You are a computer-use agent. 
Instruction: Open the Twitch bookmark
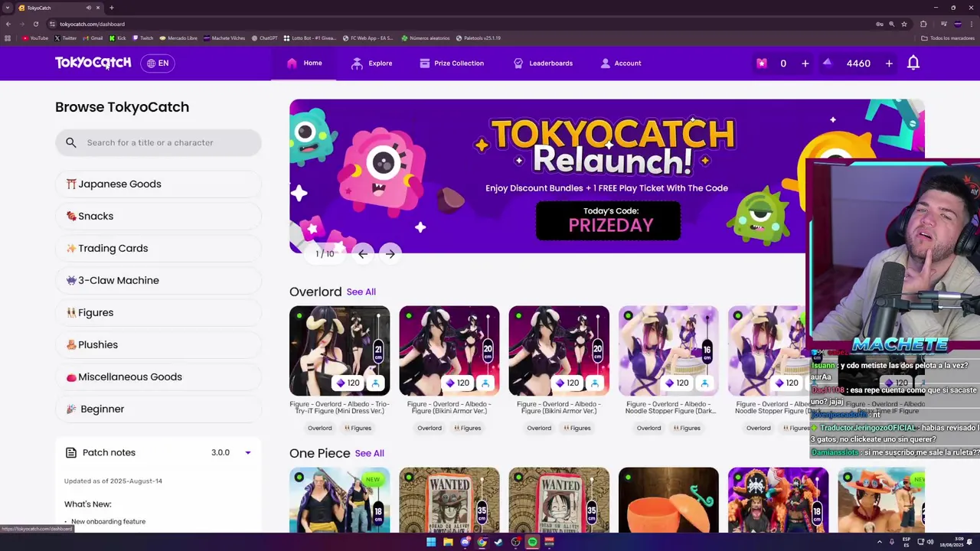click(143, 37)
